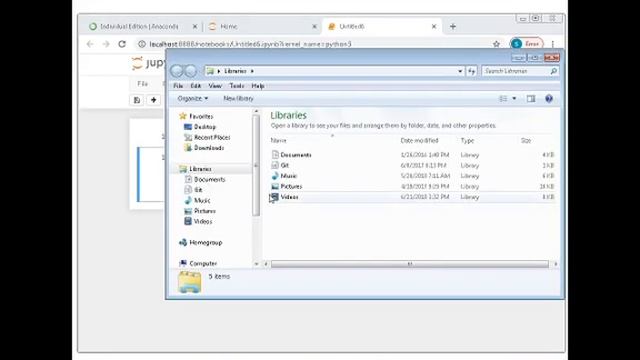
Task: Click Jupyter logo link
Action: [149, 62]
